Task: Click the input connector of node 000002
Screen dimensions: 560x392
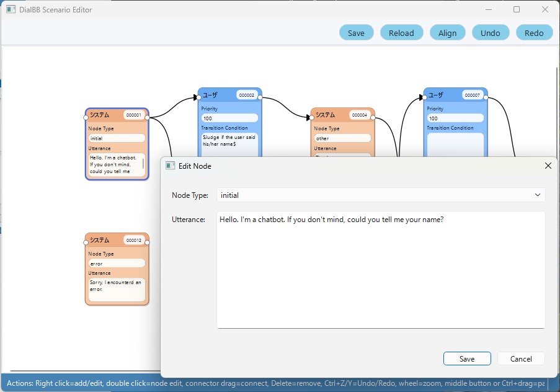Action: [x=199, y=97]
